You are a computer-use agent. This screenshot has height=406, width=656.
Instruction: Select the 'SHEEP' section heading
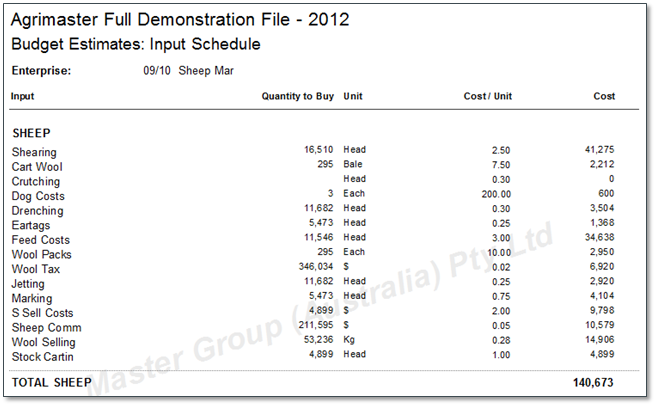(x=31, y=133)
